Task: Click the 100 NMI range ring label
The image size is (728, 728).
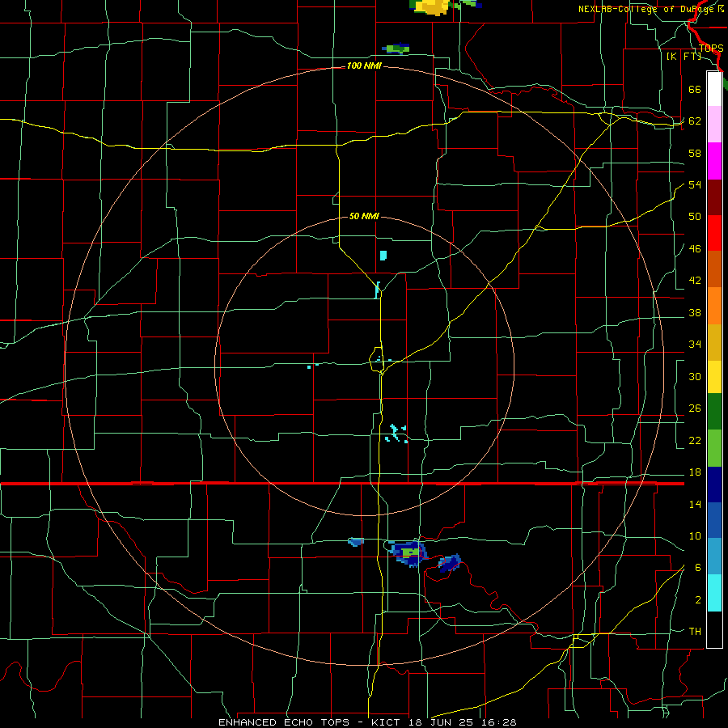Action: pos(364,66)
